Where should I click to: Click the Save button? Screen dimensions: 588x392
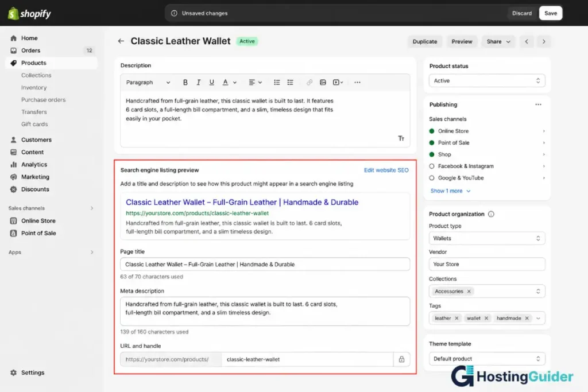[x=551, y=13]
